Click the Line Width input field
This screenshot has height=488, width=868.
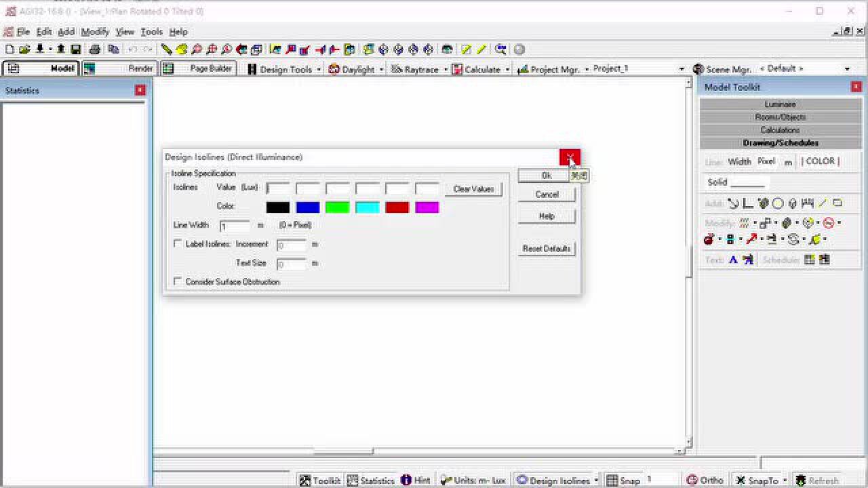pyautogui.click(x=235, y=226)
